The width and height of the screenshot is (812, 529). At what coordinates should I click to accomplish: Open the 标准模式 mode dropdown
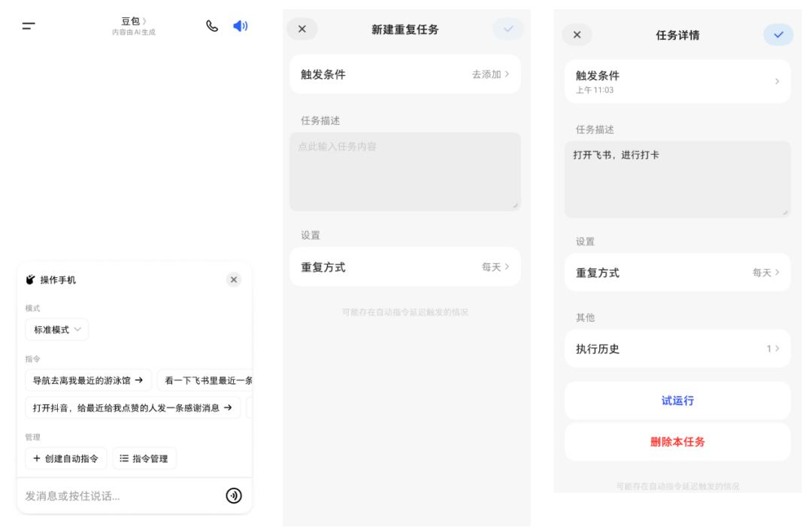[x=57, y=330]
